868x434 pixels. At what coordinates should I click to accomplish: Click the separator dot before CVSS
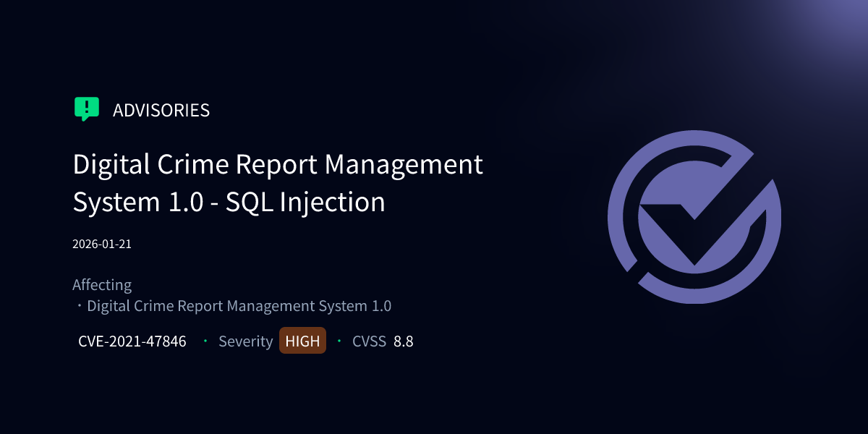pos(339,341)
